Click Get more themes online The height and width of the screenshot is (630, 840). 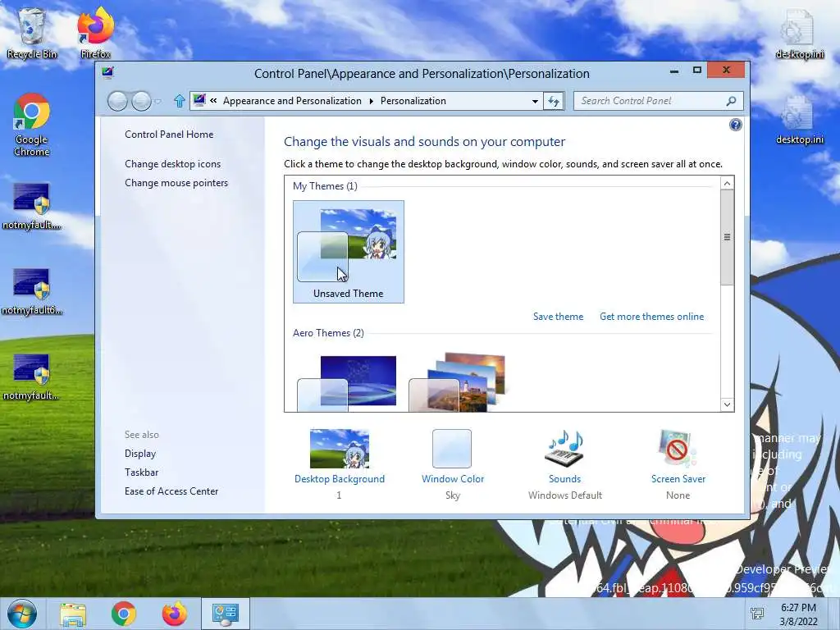click(652, 317)
